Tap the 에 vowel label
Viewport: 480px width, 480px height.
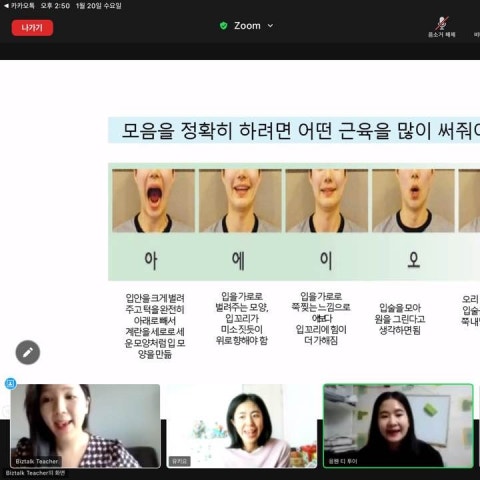pyautogui.click(x=238, y=260)
